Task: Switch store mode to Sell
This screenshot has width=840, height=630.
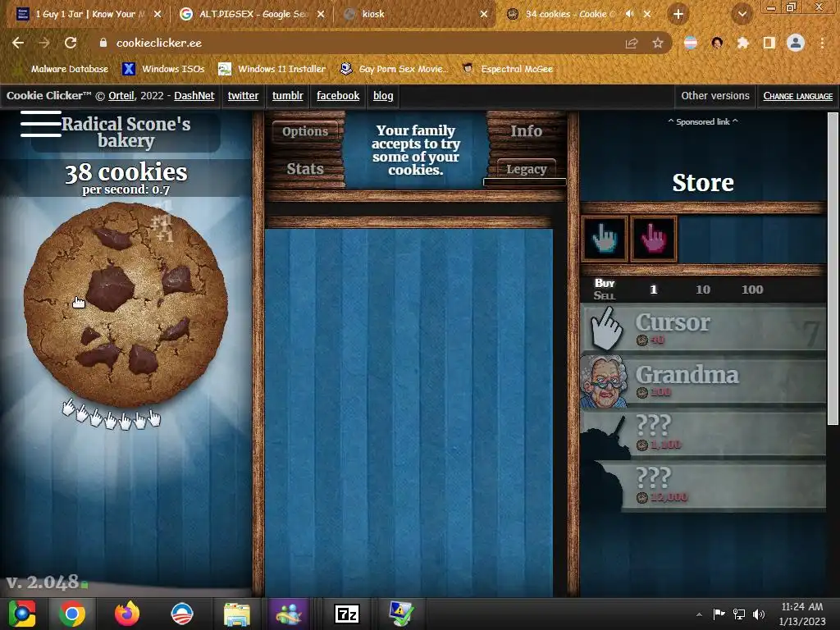Action: click(x=605, y=295)
